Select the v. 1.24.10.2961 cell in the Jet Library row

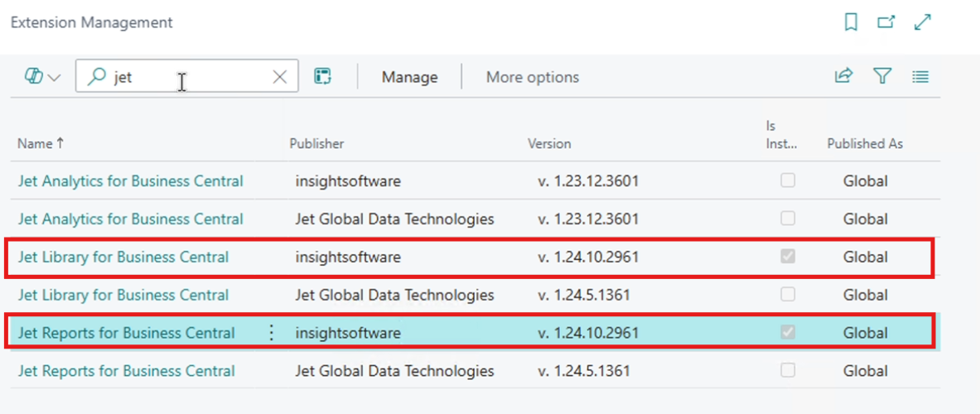pyautogui.click(x=588, y=257)
